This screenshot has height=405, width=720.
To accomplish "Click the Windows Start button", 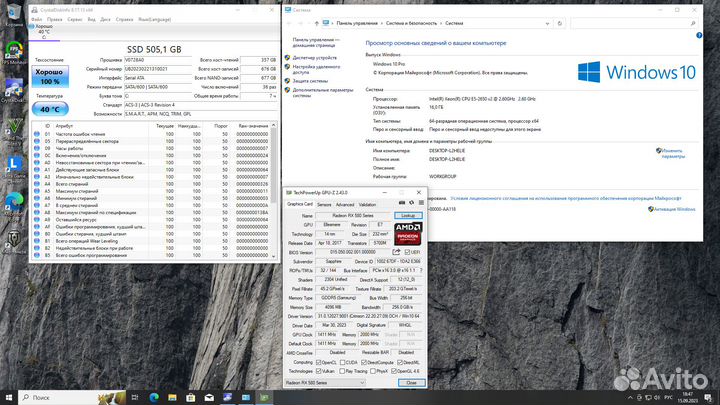I will coord(9,397).
